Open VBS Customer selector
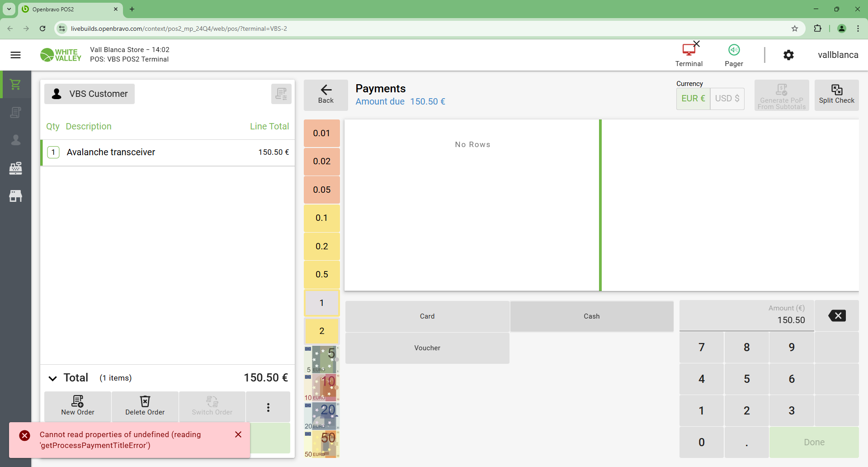This screenshot has height=467, width=868. coord(90,94)
